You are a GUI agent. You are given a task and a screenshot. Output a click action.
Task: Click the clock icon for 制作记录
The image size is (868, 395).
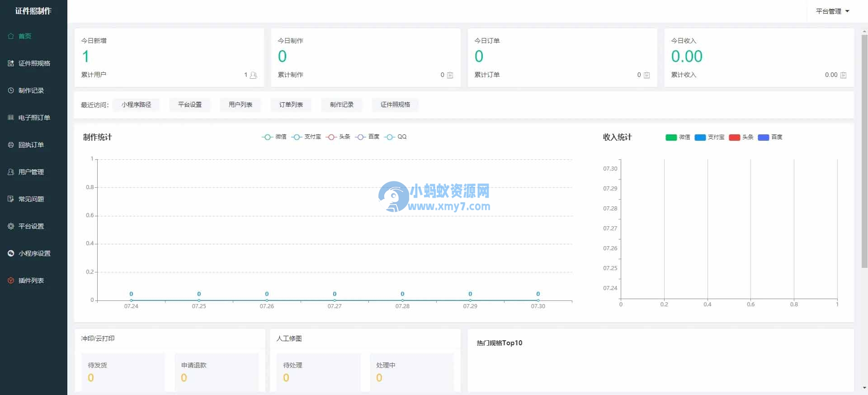click(11, 90)
